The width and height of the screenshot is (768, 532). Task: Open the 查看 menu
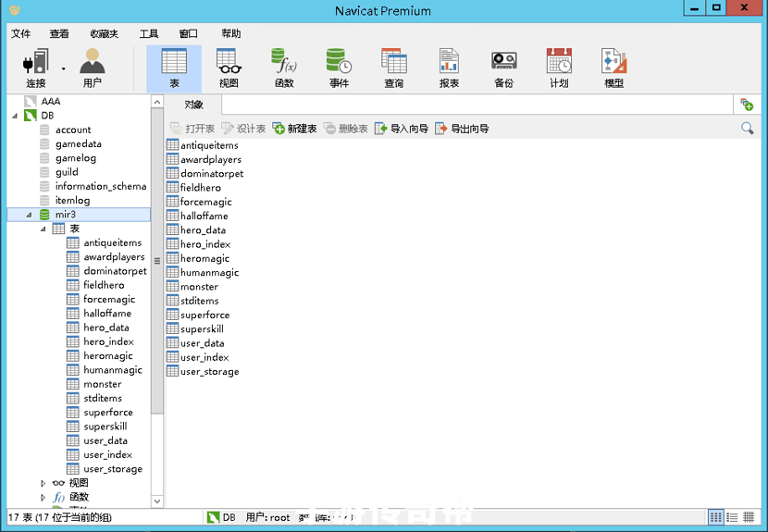coord(59,33)
